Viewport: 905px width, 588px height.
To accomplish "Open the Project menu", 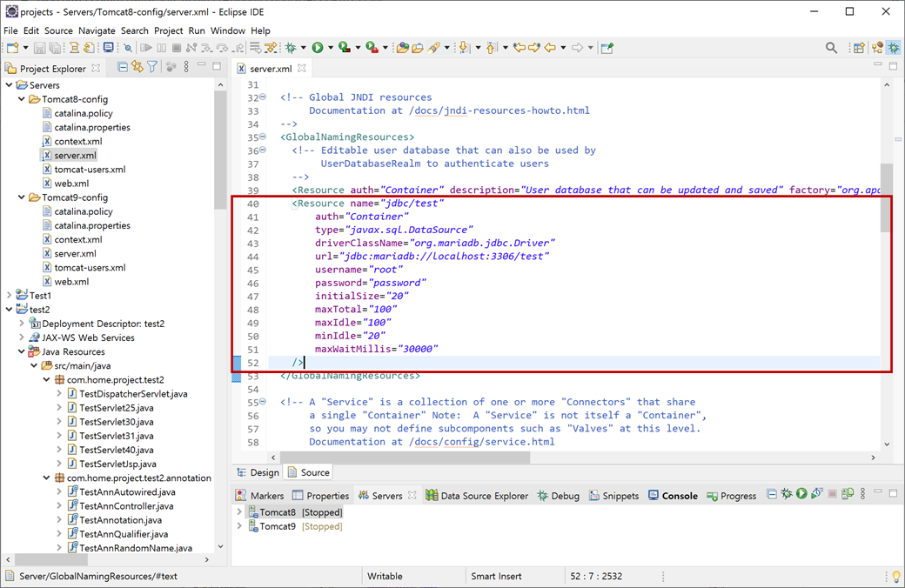I will (169, 30).
